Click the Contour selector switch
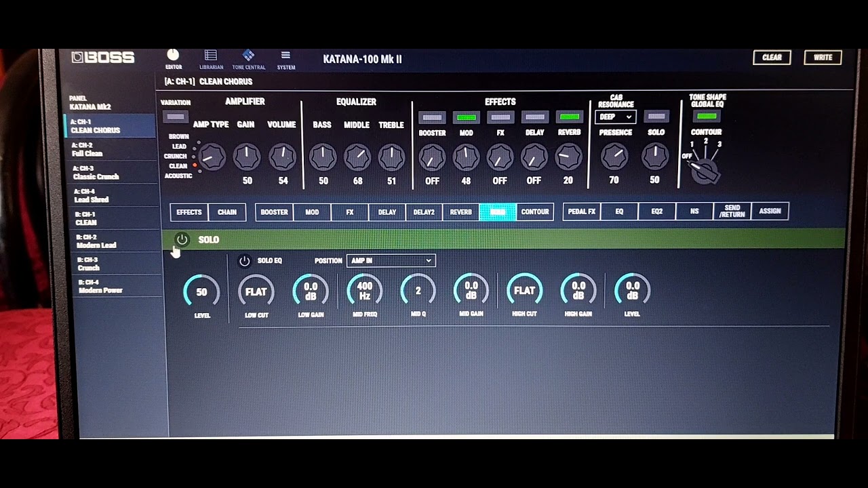Image resolution: width=868 pixels, height=488 pixels. coord(705,170)
